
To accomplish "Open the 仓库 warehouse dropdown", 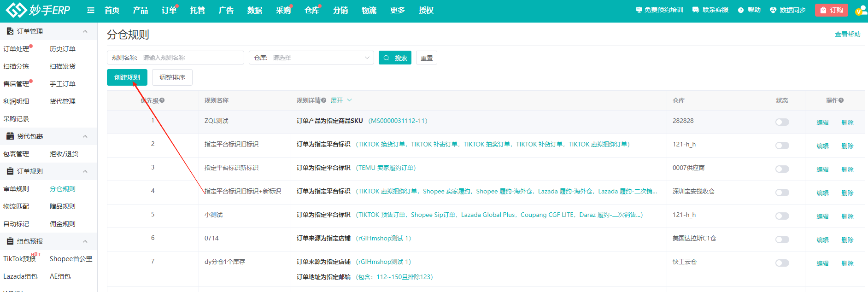I will (x=311, y=58).
